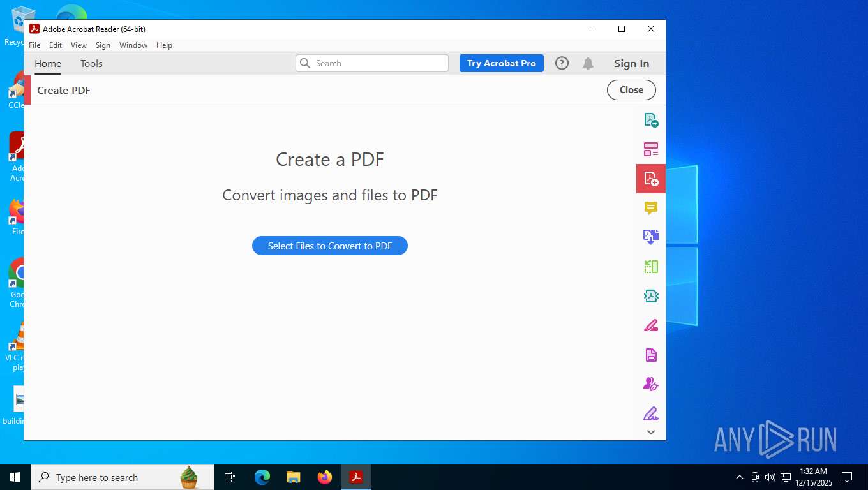Click the magnifier icon in Search box
Image resolution: width=868 pixels, height=490 pixels.
(305, 63)
